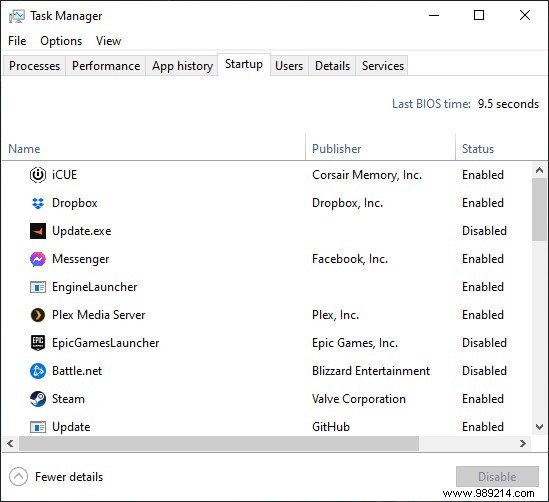Select the iCUE row name
The width and height of the screenshot is (549, 502).
click(64, 175)
